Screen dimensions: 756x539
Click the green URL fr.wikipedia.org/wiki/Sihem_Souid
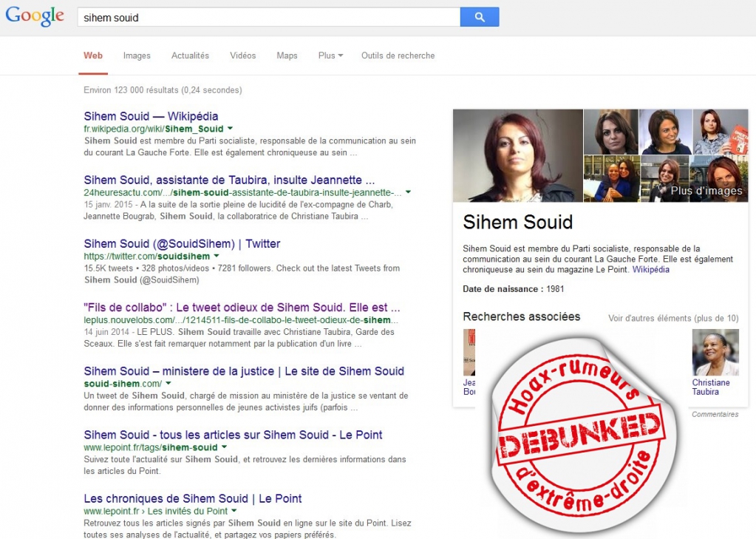click(x=154, y=129)
